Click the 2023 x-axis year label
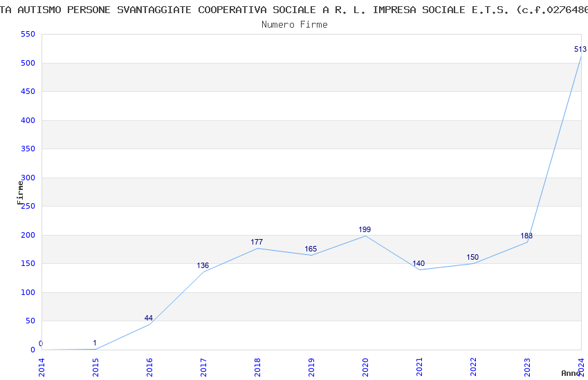The image size is (588, 380). (x=527, y=368)
